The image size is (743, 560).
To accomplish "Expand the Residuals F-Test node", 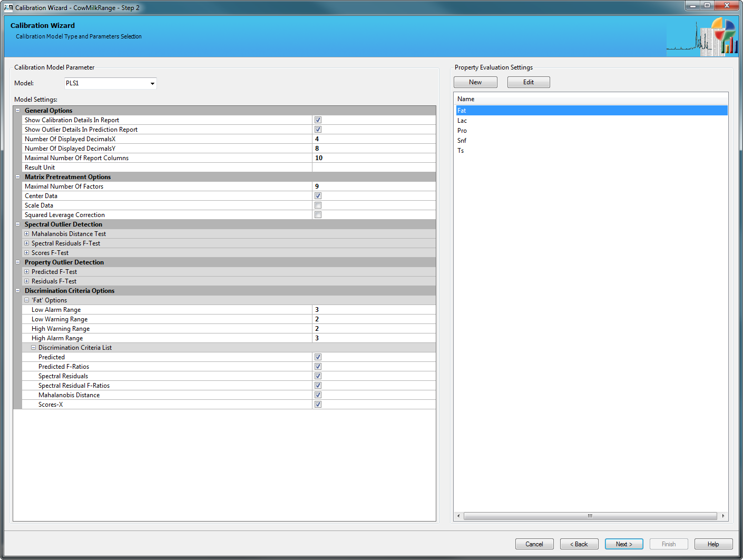I will [26, 281].
